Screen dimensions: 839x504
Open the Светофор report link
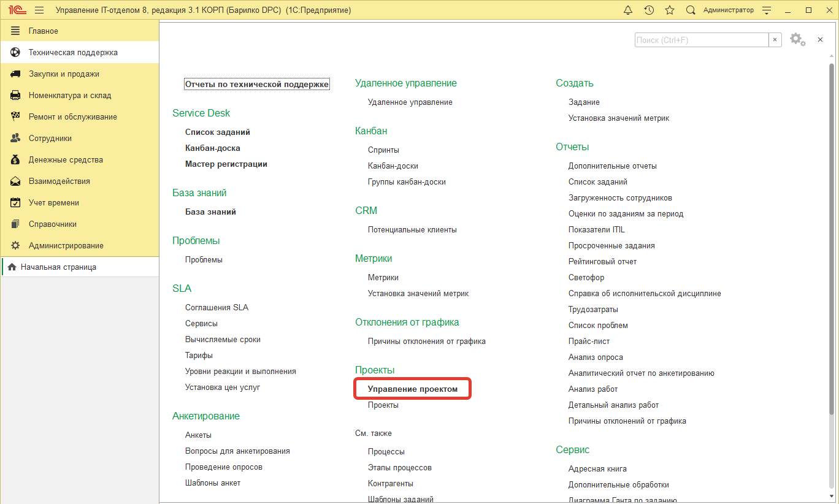tap(586, 278)
